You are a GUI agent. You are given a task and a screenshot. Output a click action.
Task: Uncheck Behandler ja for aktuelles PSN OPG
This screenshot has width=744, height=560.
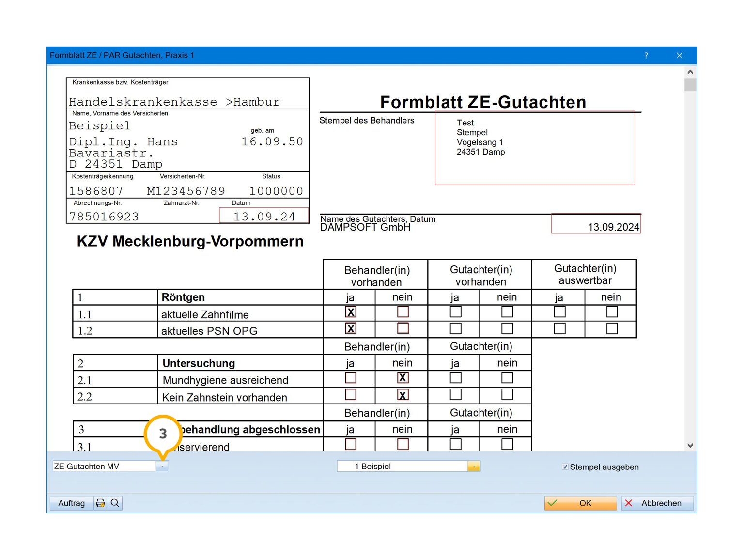coord(351,328)
